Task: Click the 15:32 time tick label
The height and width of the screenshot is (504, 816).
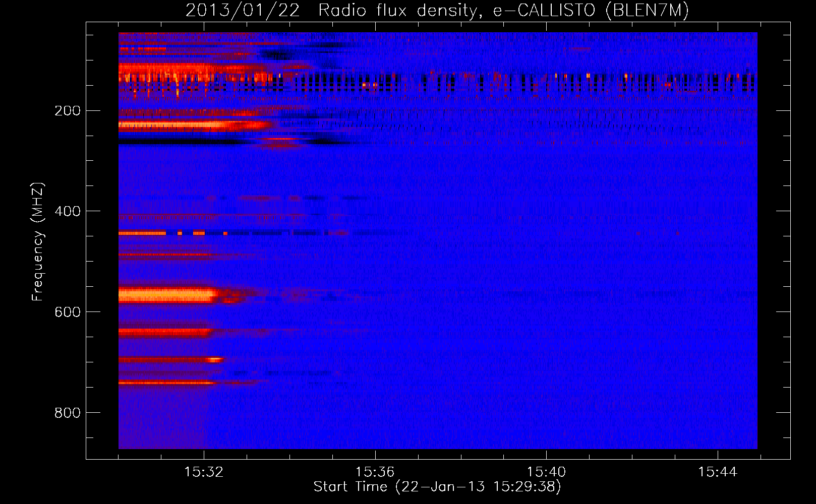Action: (x=204, y=472)
